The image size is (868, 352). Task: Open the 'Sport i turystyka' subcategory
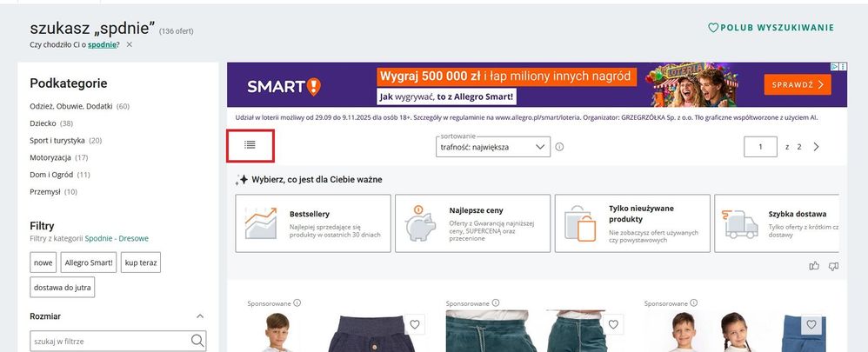coord(57,141)
